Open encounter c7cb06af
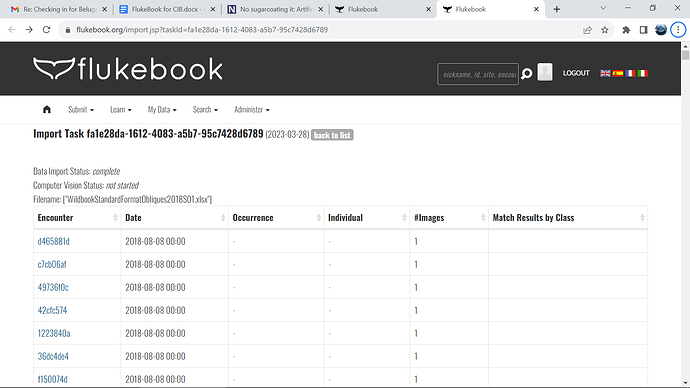This screenshot has height=388, width=690. [x=52, y=264]
